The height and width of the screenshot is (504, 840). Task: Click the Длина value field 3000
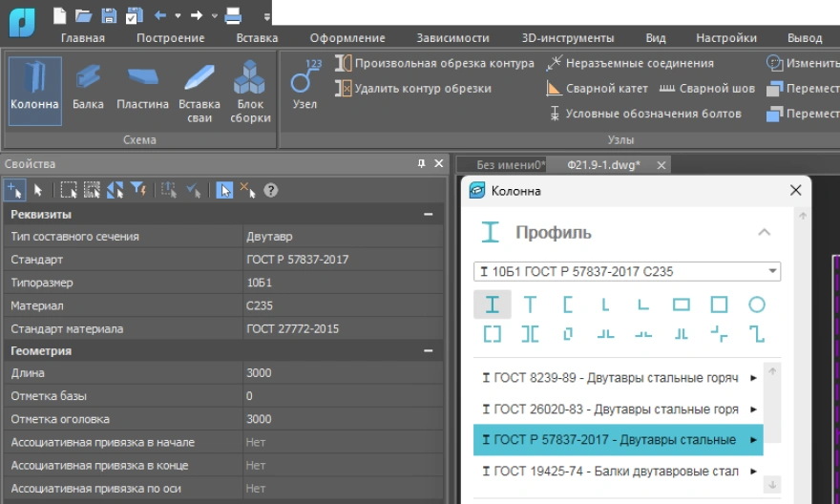click(344, 373)
